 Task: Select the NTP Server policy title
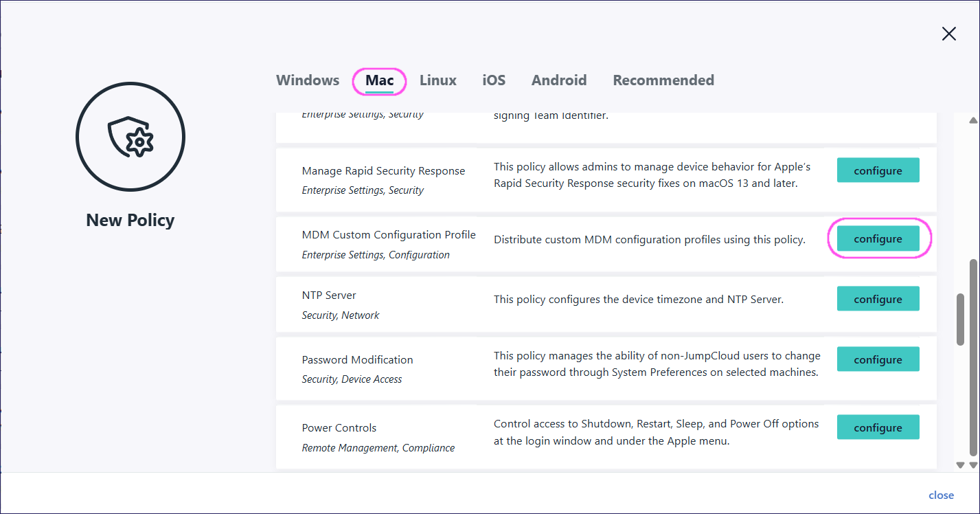pos(329,295)
